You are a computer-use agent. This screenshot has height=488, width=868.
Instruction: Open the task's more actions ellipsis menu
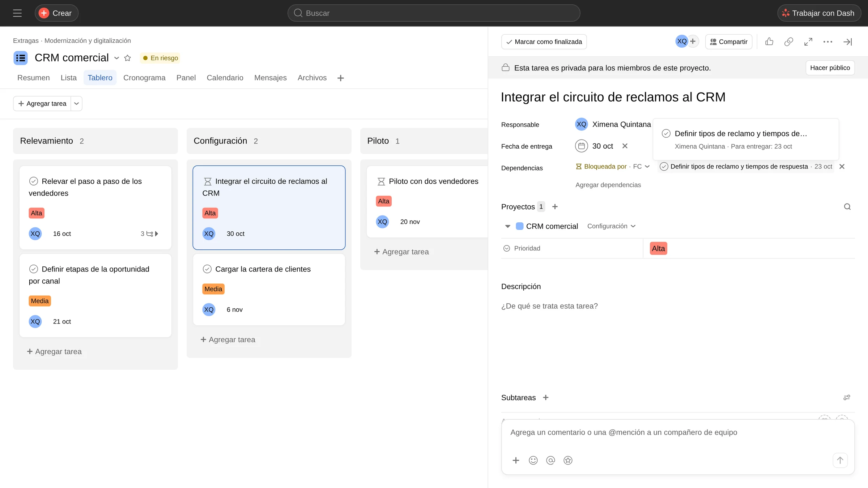pos(828,42)
